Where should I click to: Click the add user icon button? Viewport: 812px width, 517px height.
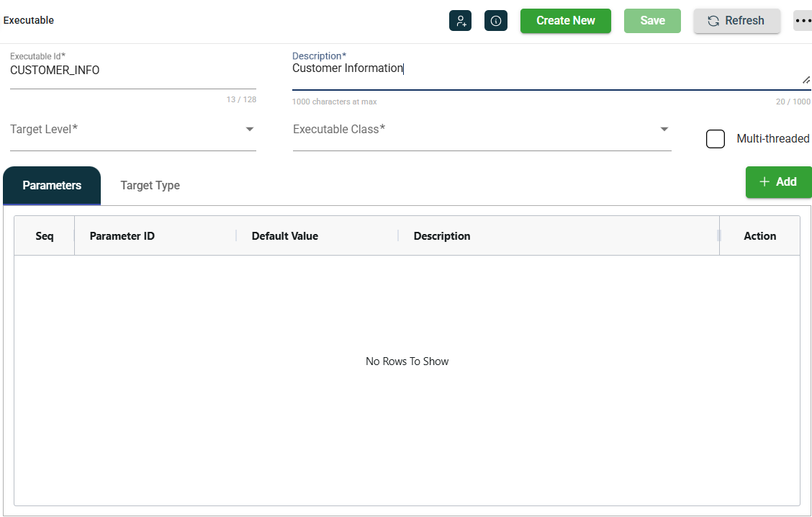tap(460, 21)
